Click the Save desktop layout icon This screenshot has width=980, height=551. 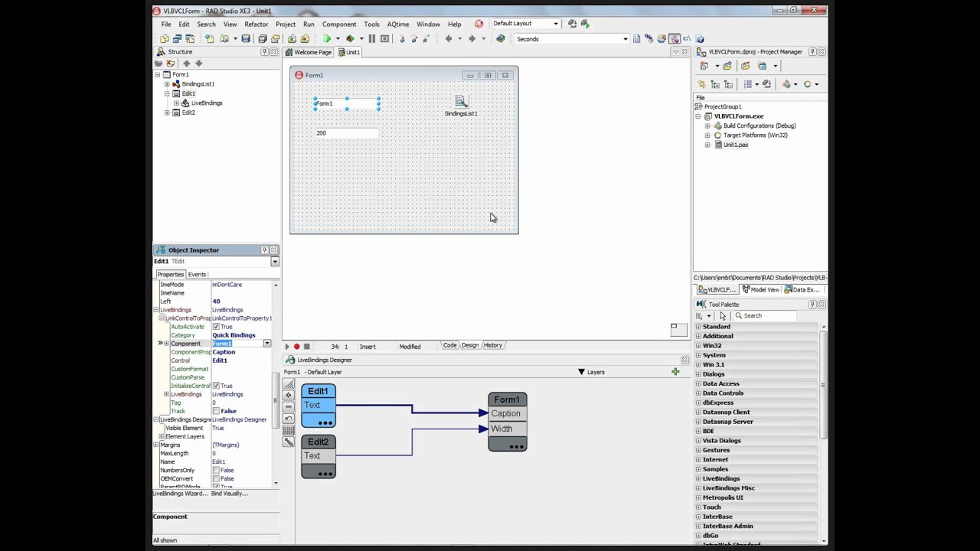click(x=572, y=24)
